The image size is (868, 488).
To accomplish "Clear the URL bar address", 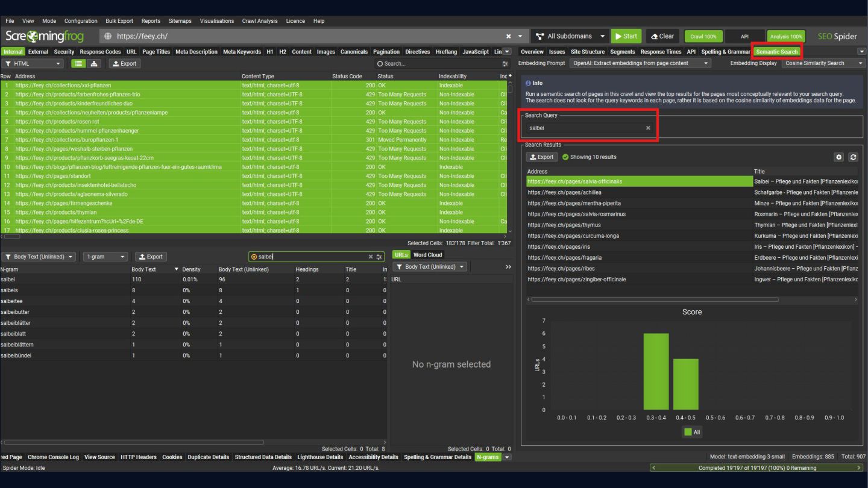I will (508, 36).
